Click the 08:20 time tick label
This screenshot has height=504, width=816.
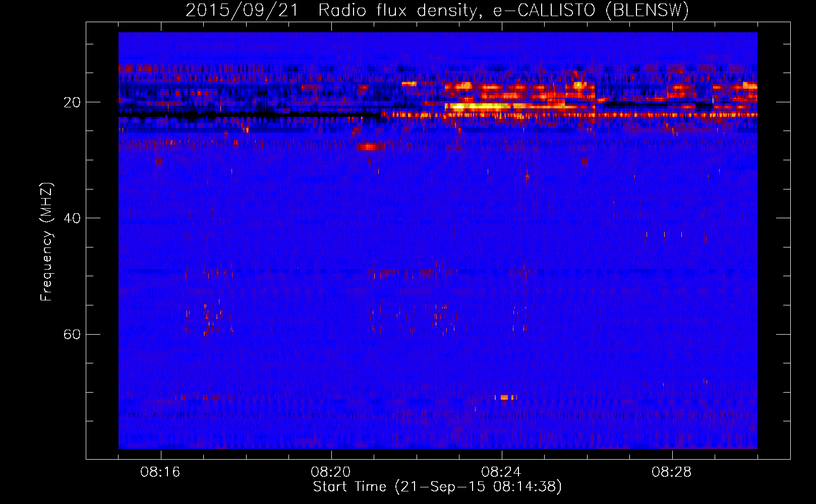(x=331, y=472)
